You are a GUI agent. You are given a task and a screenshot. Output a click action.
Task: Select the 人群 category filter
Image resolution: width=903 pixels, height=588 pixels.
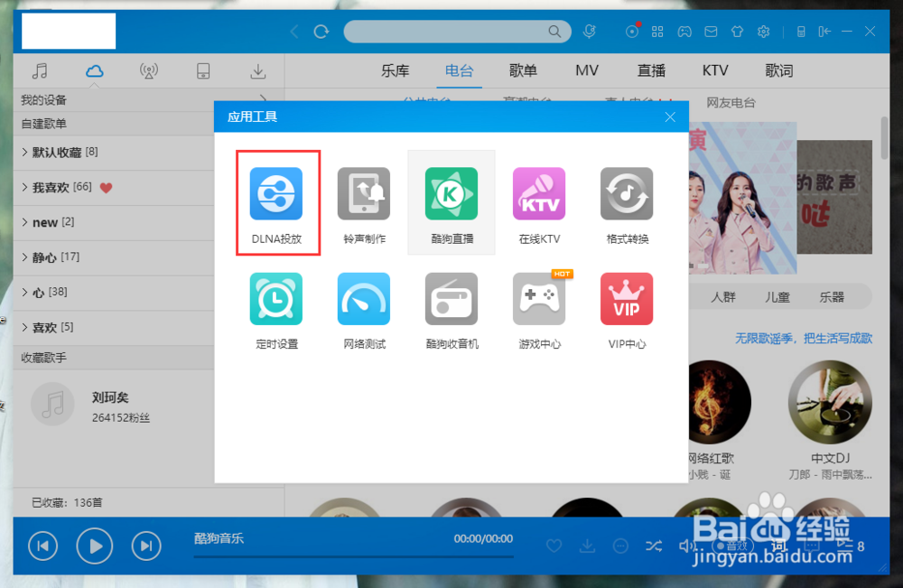coord(723,297)
